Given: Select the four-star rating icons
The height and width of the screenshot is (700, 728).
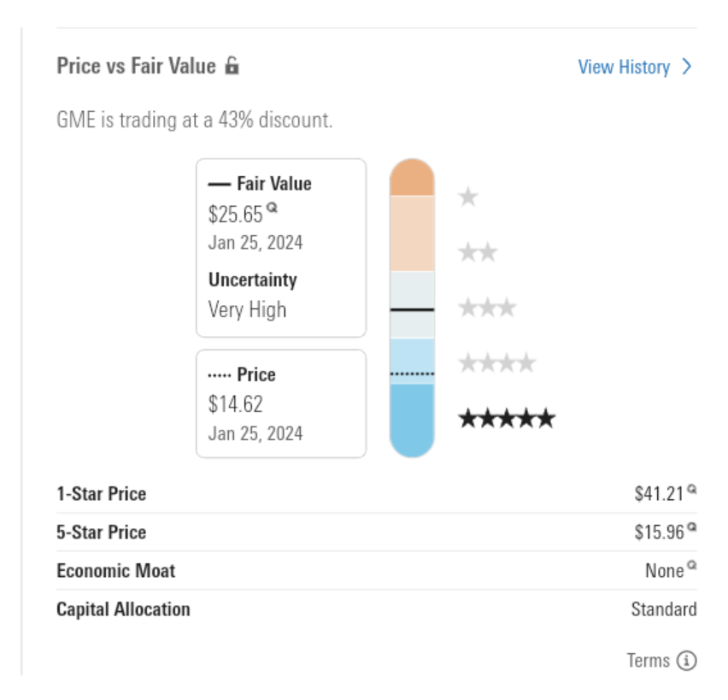Looking at the screenshot, I should pos(496,362).
